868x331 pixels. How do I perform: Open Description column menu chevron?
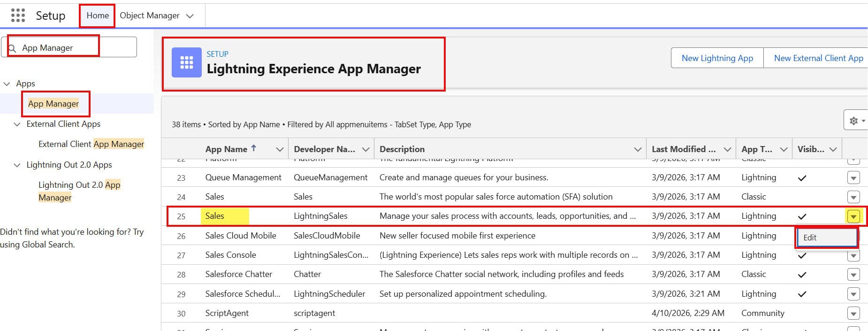point(638,149)
